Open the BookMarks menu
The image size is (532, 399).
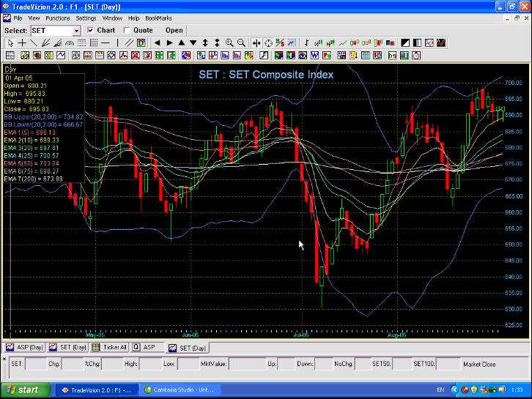[158, 18]
